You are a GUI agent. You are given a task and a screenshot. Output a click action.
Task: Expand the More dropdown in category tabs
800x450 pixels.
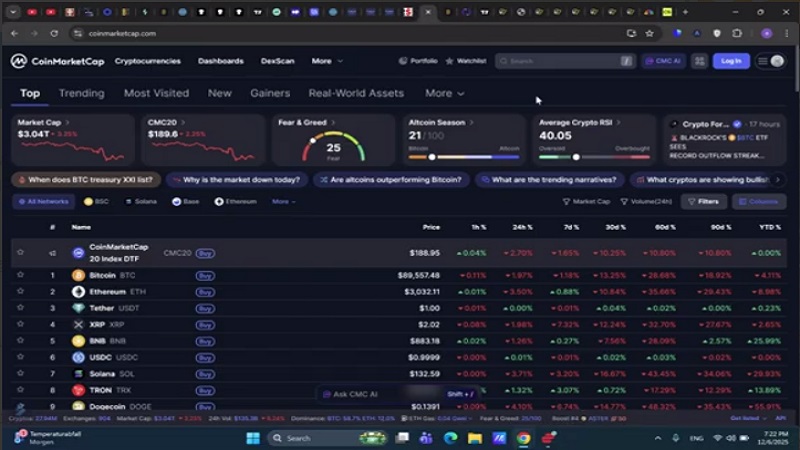pyautogui.click(x=444, y=93)
